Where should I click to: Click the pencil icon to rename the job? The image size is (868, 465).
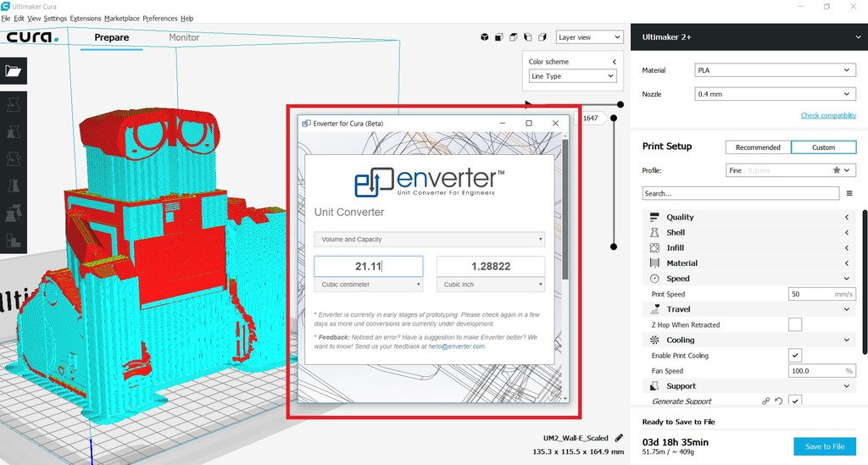coord(619,438)
